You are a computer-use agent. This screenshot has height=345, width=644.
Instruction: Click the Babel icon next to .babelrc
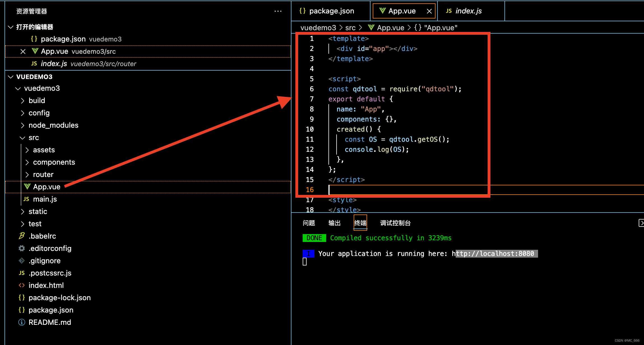[22, 236]
